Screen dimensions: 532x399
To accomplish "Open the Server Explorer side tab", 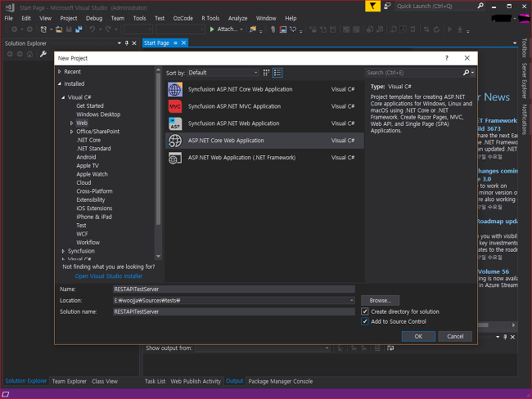I will [x=524, y=81].
